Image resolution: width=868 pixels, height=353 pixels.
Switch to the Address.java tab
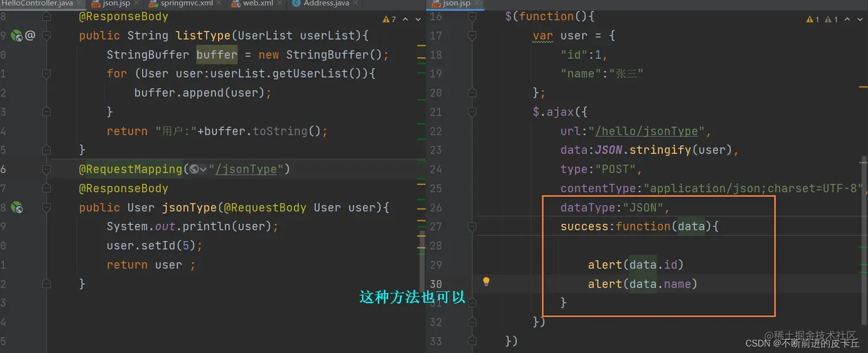pyautogui.click(x=326, y=3)
